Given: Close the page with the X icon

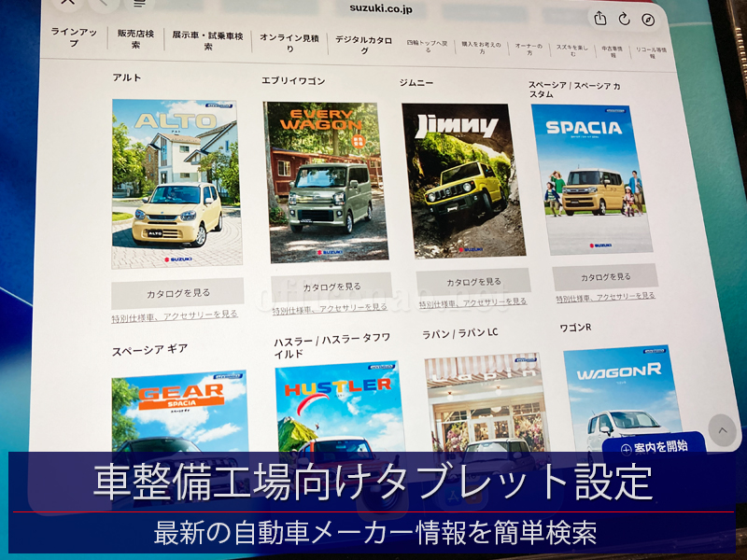Looking at the screenshot, I should pyautogui.click(x=67, y=3).
